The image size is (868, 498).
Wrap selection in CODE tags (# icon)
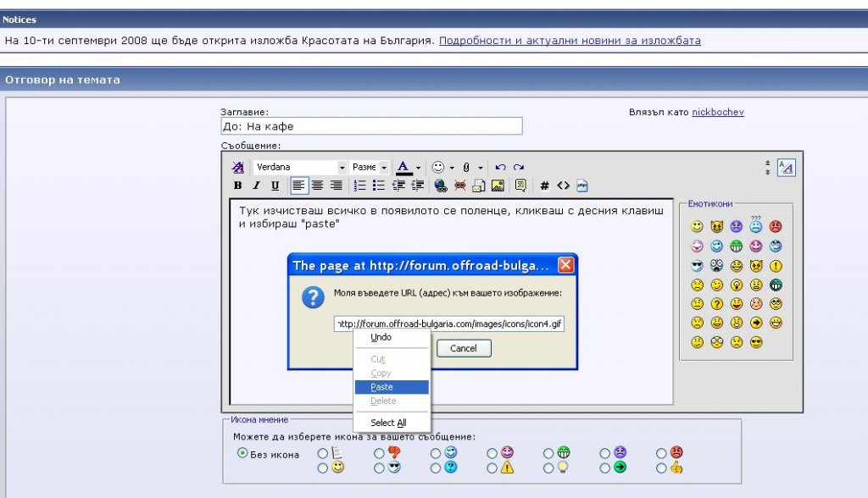point(544,186)
